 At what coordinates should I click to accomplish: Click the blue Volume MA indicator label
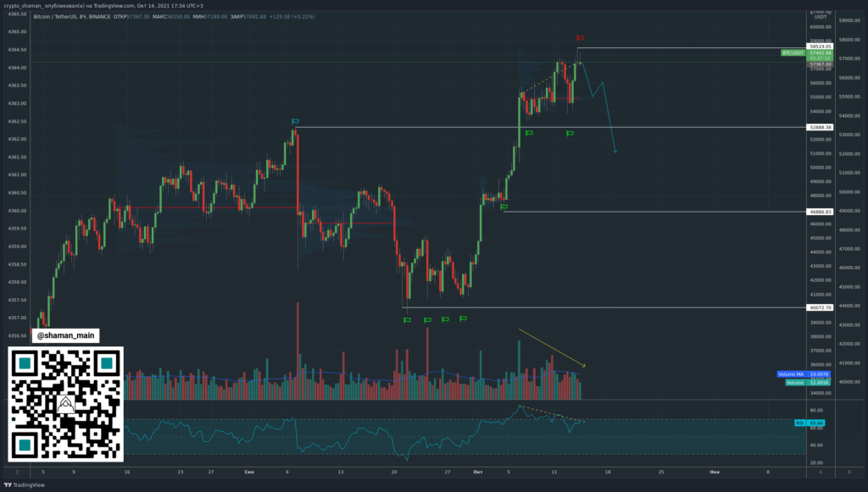pos(793,373)
